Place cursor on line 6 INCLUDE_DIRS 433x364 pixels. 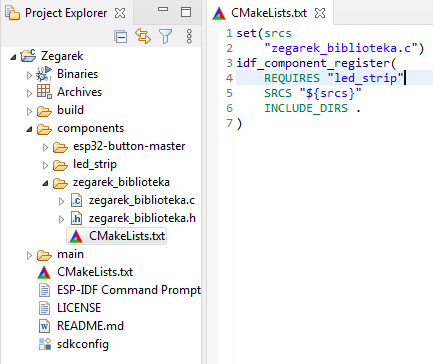pos(306,108)
